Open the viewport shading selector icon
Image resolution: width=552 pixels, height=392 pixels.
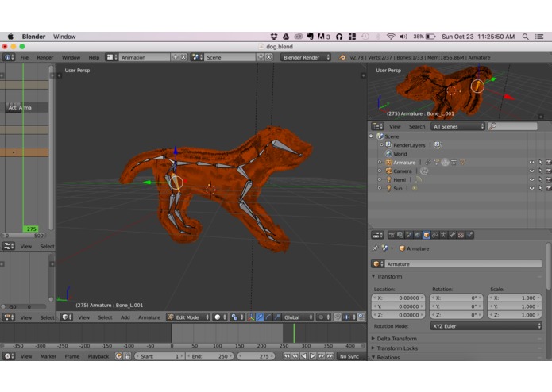[x=220, y=317]
